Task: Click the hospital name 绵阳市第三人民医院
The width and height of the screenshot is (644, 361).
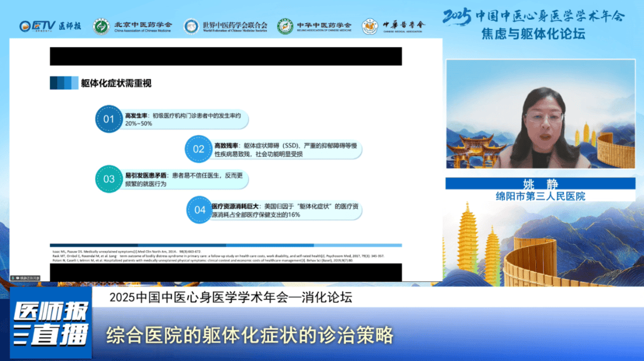Action: tap(540, 197)
